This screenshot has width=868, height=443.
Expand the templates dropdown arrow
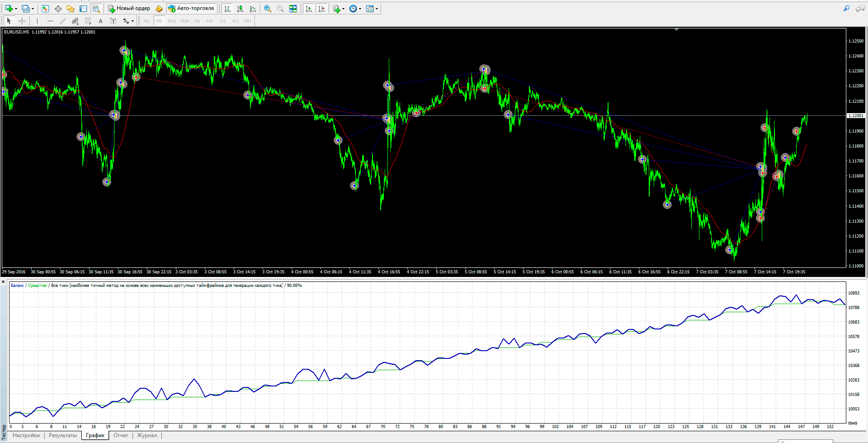click(377, 9)
